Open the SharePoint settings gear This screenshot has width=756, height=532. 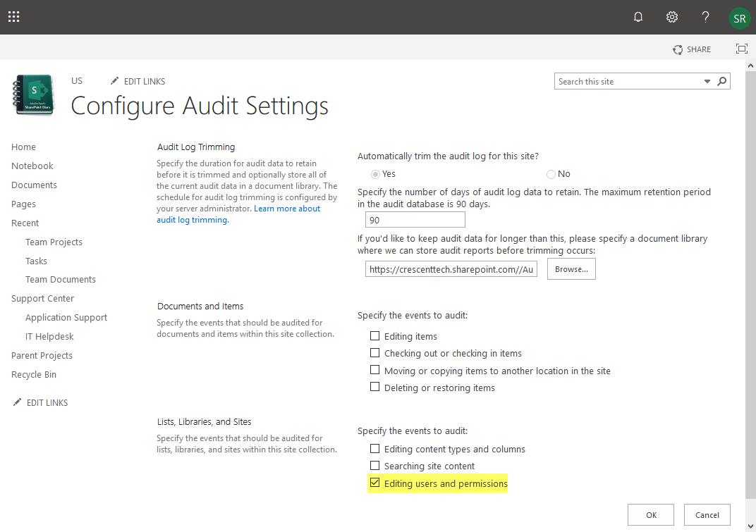(671, 16)
